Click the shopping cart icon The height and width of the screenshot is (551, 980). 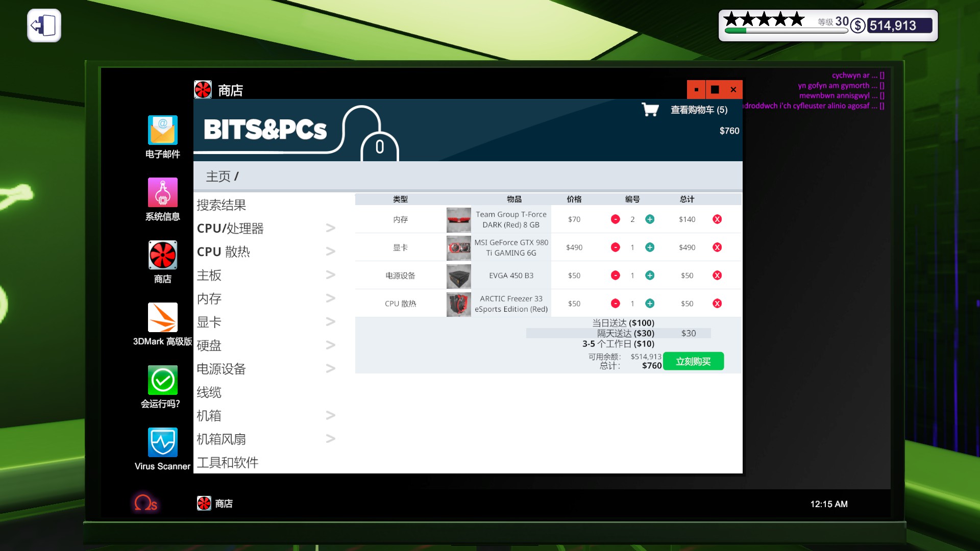(650, 109)
